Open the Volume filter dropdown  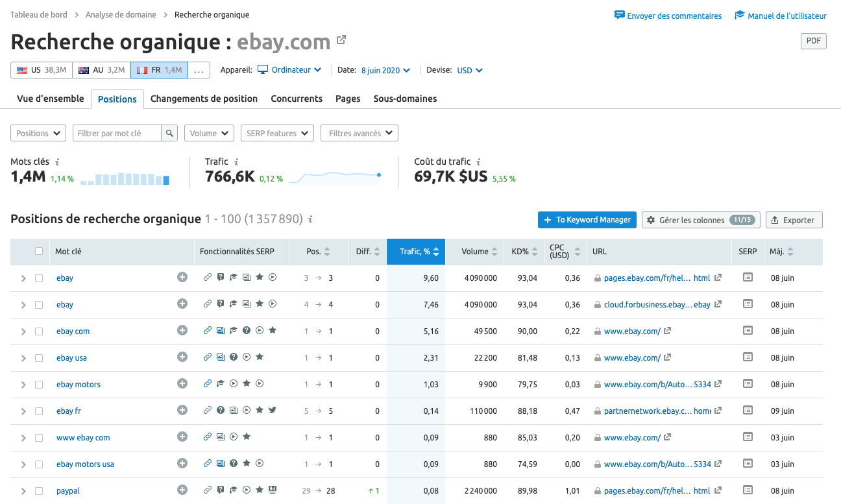tap(209, 133)
